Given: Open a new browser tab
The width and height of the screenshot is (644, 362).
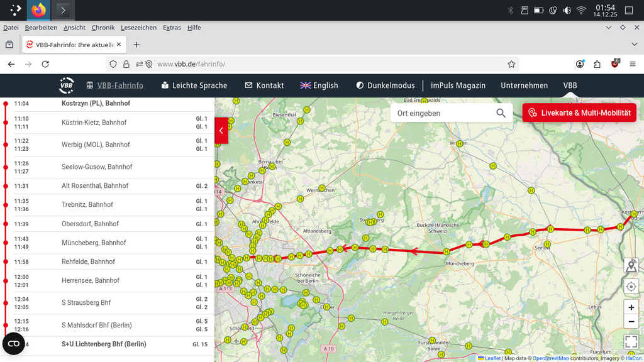Looking at the screenshot, I should [x=136, y=45].
